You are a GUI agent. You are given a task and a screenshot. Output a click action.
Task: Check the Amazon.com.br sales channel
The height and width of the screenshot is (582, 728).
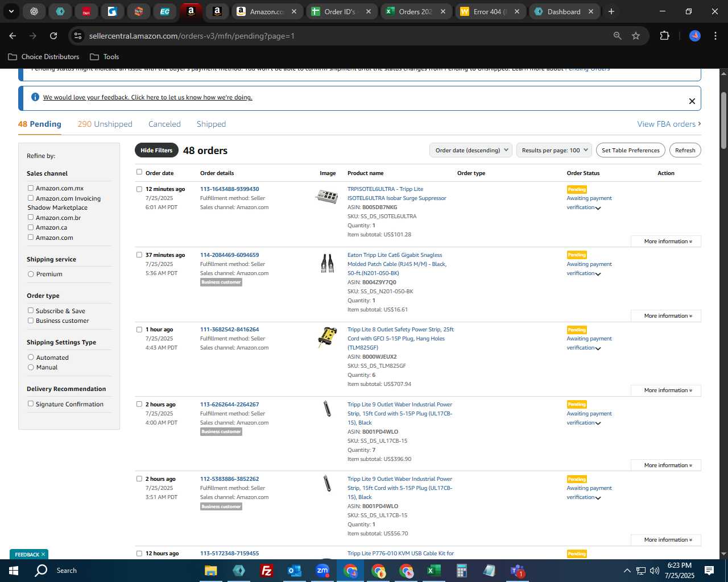pyautogui.click(x=31, y=218)
